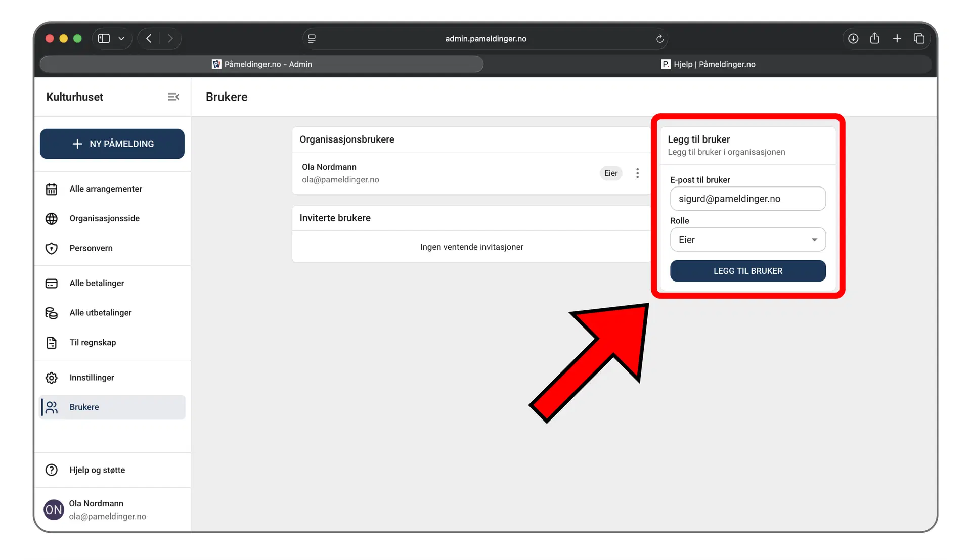
Task: Click the Alle arrangementer calendar icon
Action: [52, 189]
